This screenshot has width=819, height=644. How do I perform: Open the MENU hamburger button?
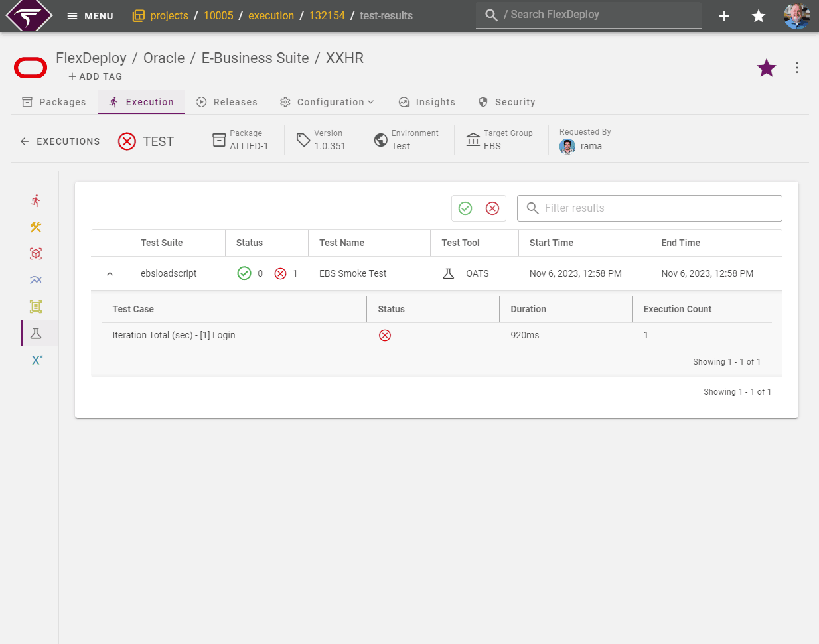point(90,16)
